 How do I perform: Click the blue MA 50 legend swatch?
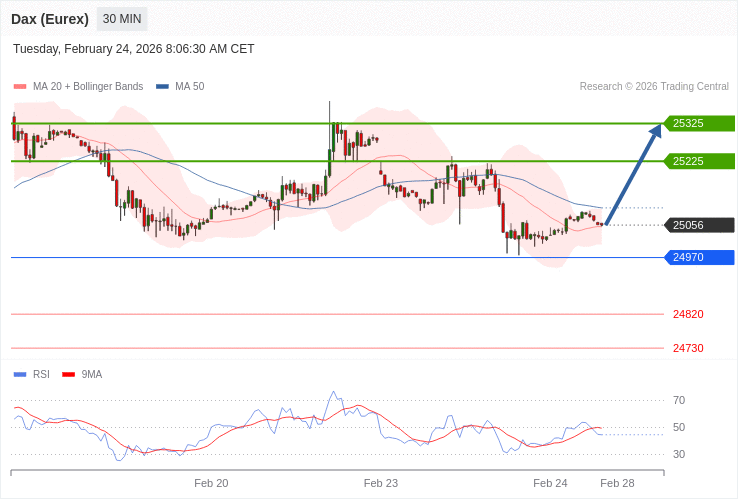click(x=162, y=87)
